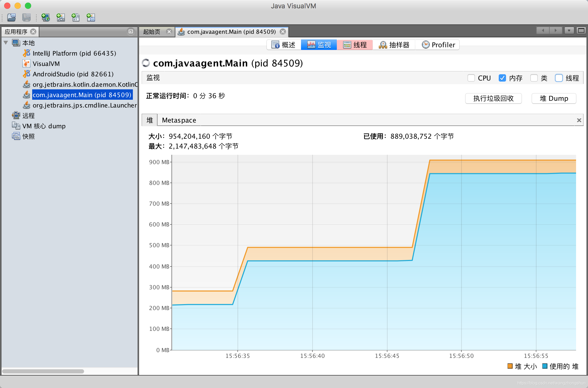Image resolution: width=588 pixels, height=388 pixels.
Task: Click the Add VM Coredump toolbar icon
Action: tap(76, 17)
